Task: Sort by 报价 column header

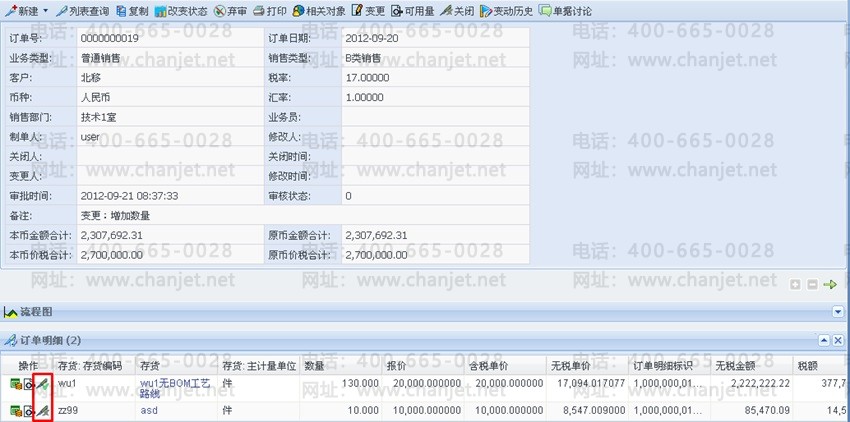Action: (396, 366)
